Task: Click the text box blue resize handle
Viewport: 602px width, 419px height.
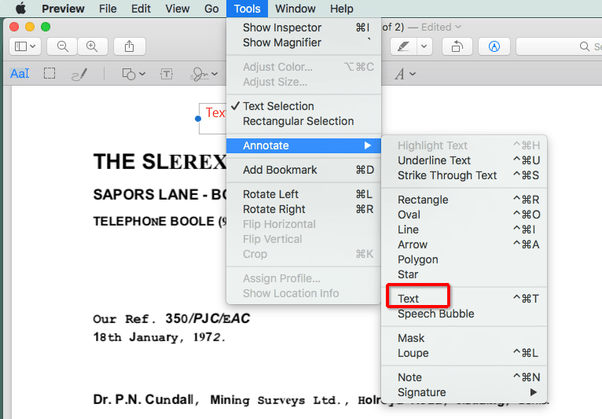Action: click(x=198, y=119)
